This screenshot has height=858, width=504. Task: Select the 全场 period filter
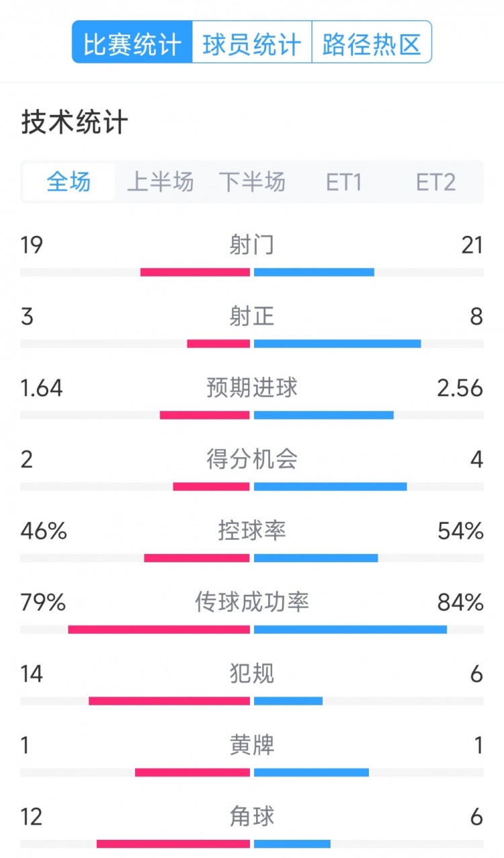[x=67, y=182]
